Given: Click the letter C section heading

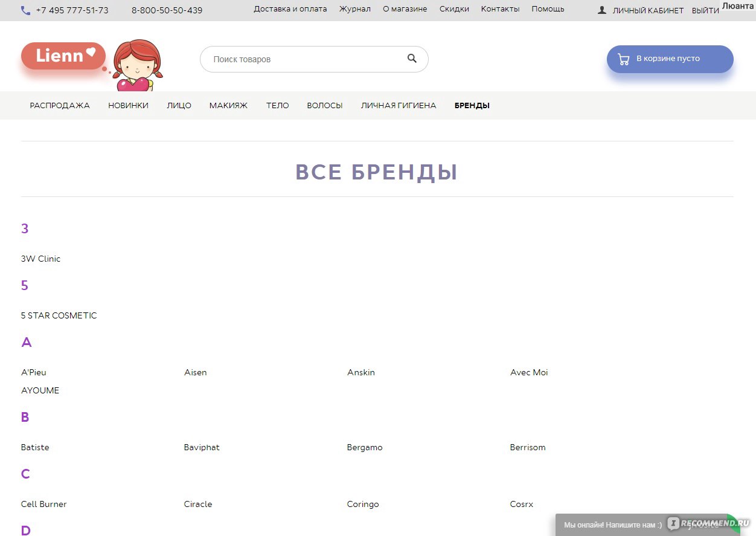Looking at the screenshot, I should 25,474.
